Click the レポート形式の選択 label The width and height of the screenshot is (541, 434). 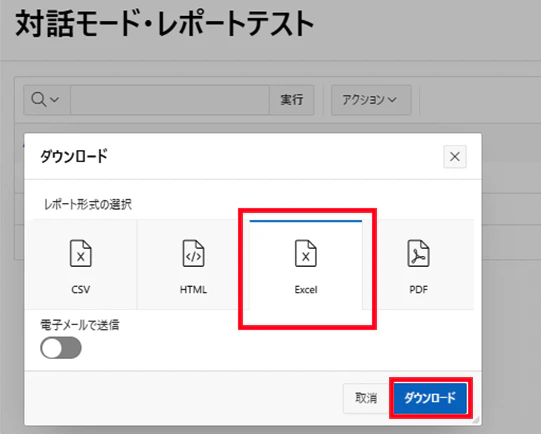[88, 205]
